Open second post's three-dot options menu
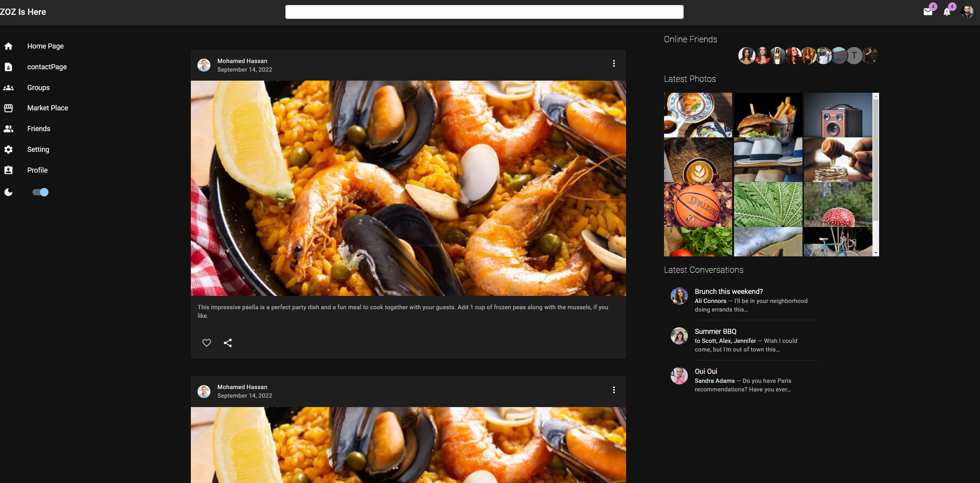 click(614, 390)
